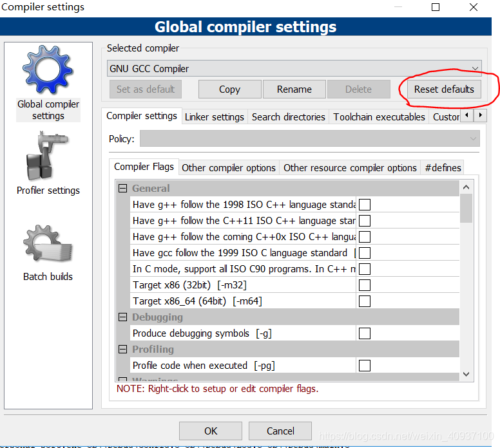Viewport: 500px width, 448px height.
Task: Switch to Toolchain executables tab
Action: pos(379,117)
